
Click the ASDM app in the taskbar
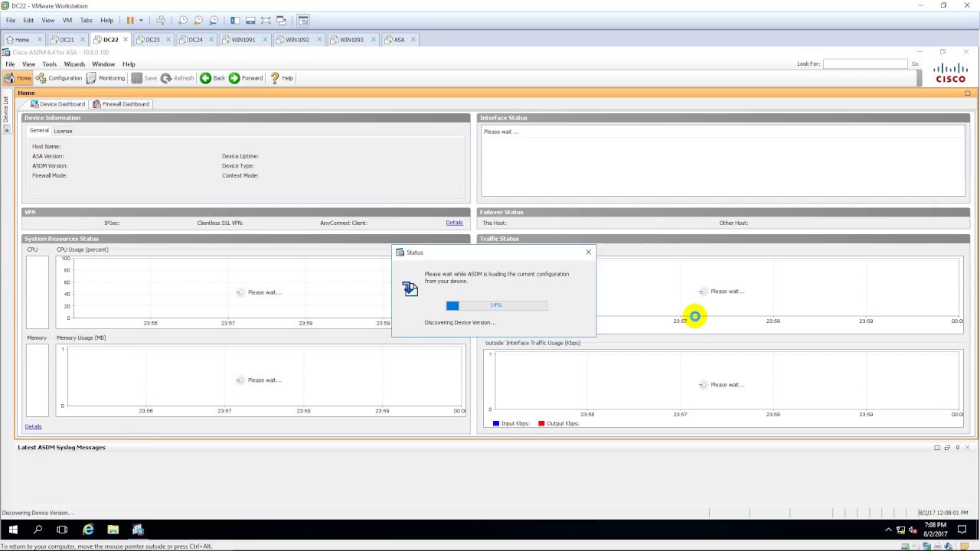138,530
